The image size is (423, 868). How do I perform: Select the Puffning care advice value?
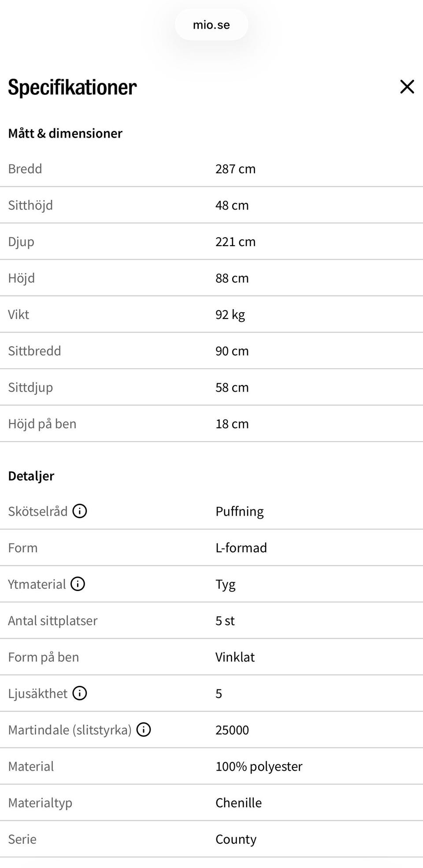pyautogui.click(x=239, y=512)
